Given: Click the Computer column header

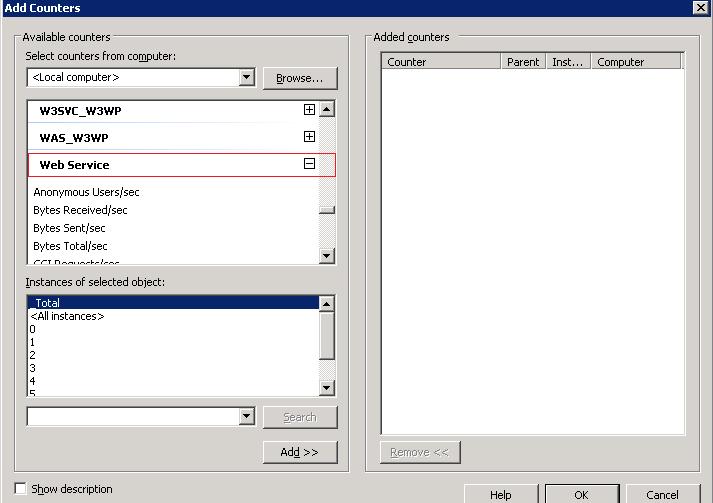Looking at the screenshot, I should (x=636, y=61).
